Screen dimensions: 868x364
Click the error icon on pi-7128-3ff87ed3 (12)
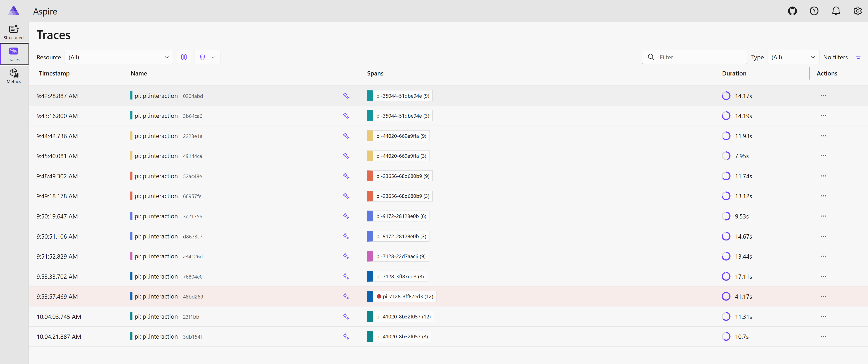coord(379,296)
